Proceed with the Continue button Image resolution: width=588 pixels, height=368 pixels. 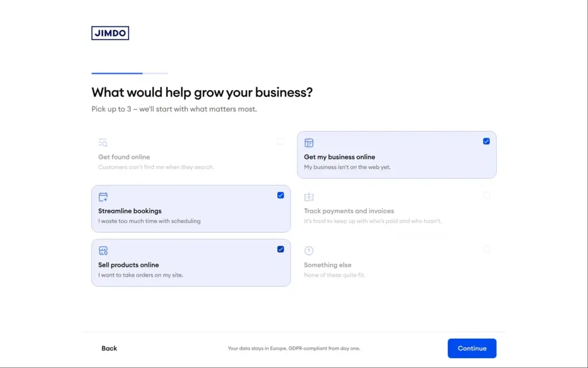tap(472, 348)
